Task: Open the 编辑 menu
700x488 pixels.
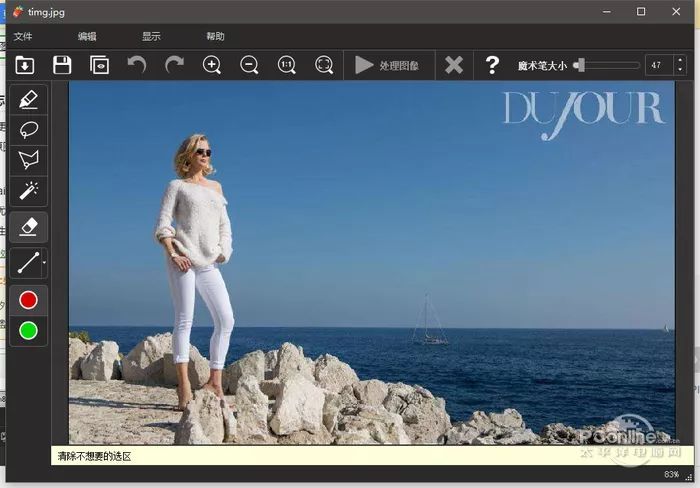Action: click(87, 37)
